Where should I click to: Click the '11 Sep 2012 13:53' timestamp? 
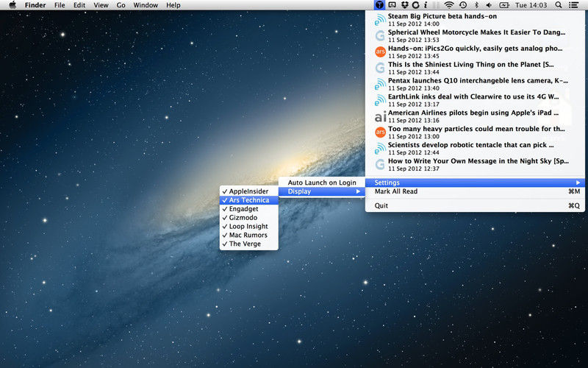pos(414,40)
